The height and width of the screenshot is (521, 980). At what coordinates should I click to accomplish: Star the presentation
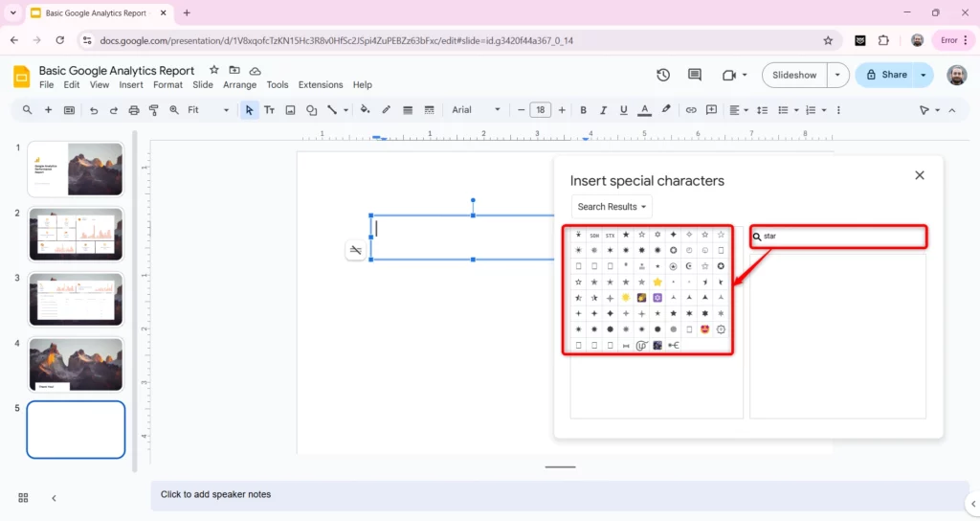pos(213,70)
